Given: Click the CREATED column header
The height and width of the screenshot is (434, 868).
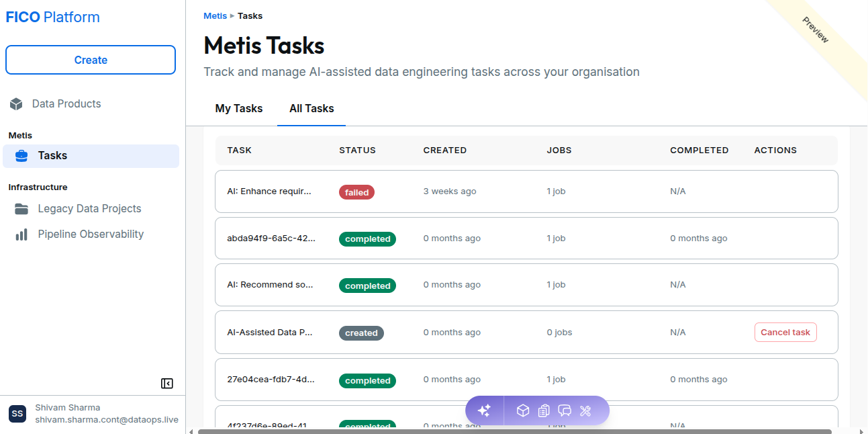Looking at the screenshot, I should (x=445, y=150).
